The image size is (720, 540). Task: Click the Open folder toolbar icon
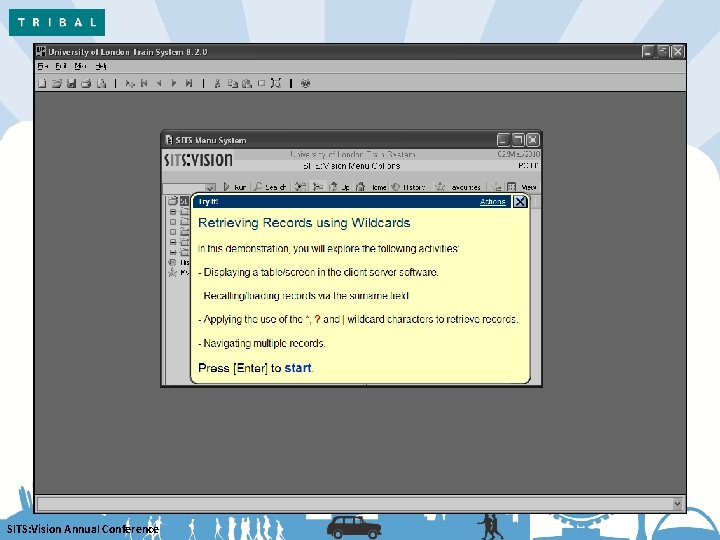[x=57, y=83]
